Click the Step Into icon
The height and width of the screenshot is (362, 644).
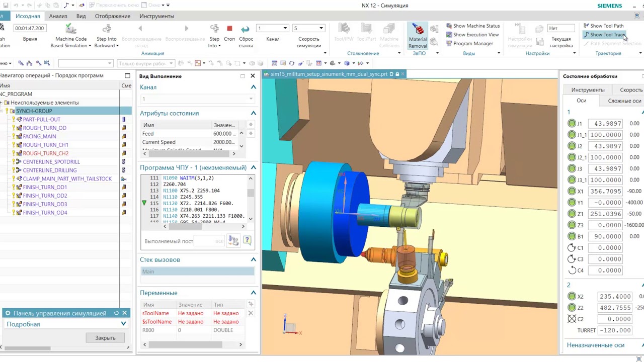pos(214,29)
